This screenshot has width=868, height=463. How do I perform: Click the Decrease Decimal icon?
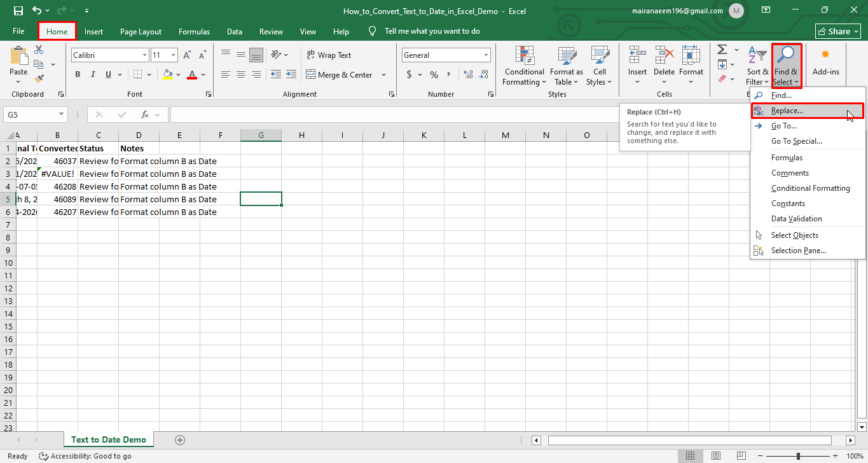(x=484, y=74)
